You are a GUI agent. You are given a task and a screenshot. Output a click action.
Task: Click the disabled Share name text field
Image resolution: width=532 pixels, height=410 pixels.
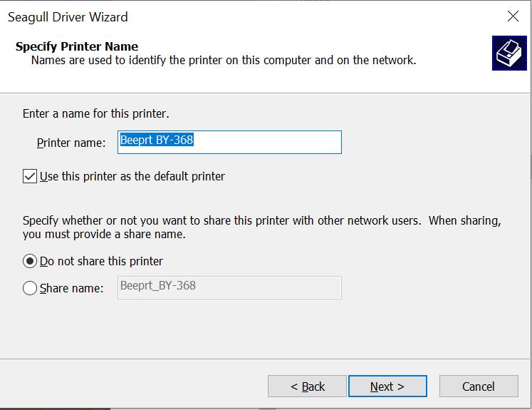[x=229, y=288]
